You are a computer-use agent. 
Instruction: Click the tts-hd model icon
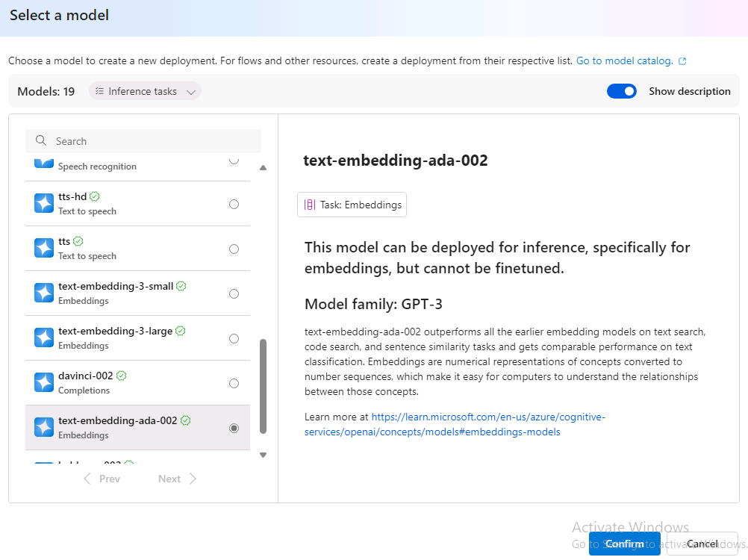(x=44, y=204)
